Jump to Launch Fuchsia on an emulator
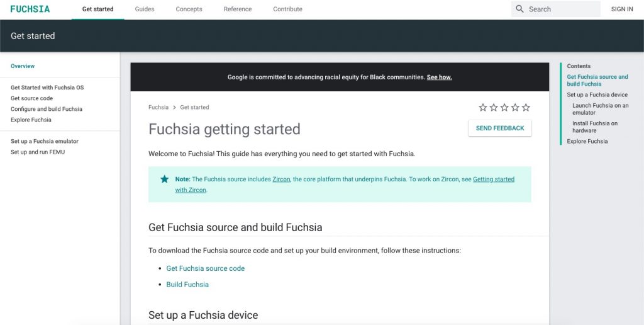Image resolution: width=644 pixels, height=325 pixels. 601,109
